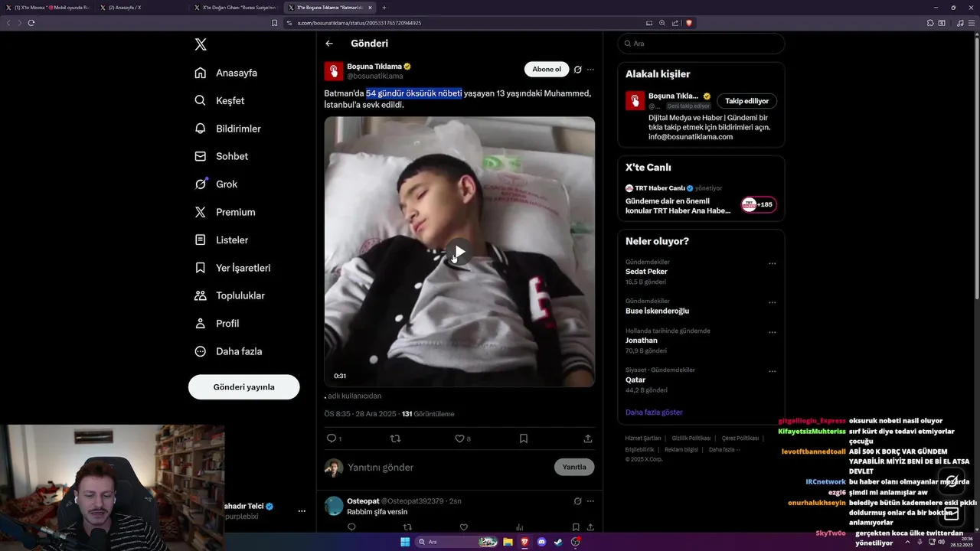Image resolution: width=980 pixels, height=551 pixels.
Task: Open account menu dots beside Bahadır Telci
Action: click(302, 511)
